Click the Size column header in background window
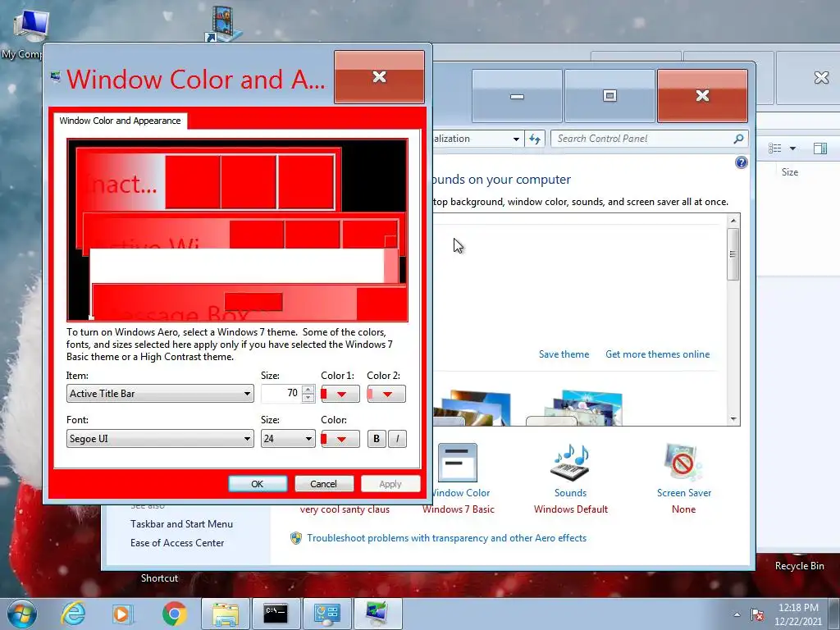Viewport: 840px width, 630px height. point(790,172)
